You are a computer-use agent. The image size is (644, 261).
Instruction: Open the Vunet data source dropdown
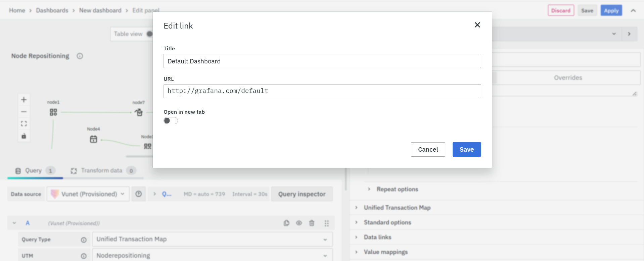click(x=88, y=194)
